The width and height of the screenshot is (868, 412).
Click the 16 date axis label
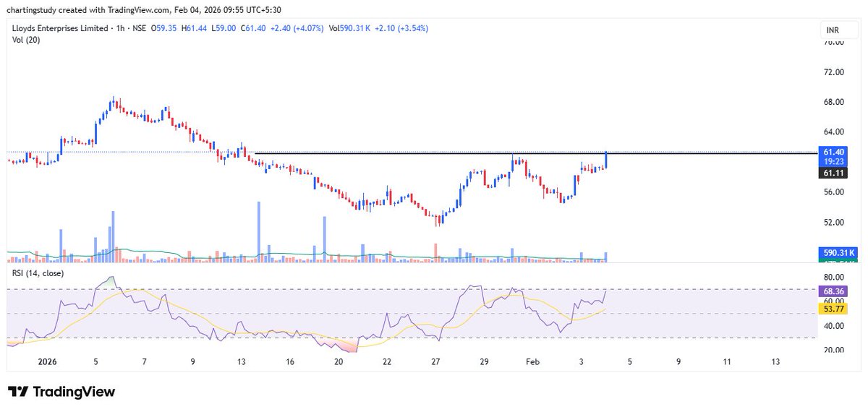(x=289, y=361)
